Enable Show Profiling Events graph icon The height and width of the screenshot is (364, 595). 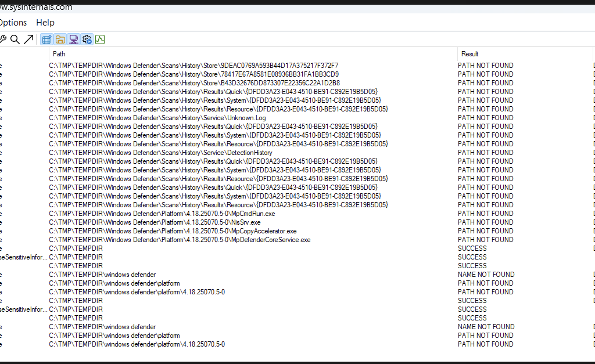pyautogui.click(x=100, y=39)
